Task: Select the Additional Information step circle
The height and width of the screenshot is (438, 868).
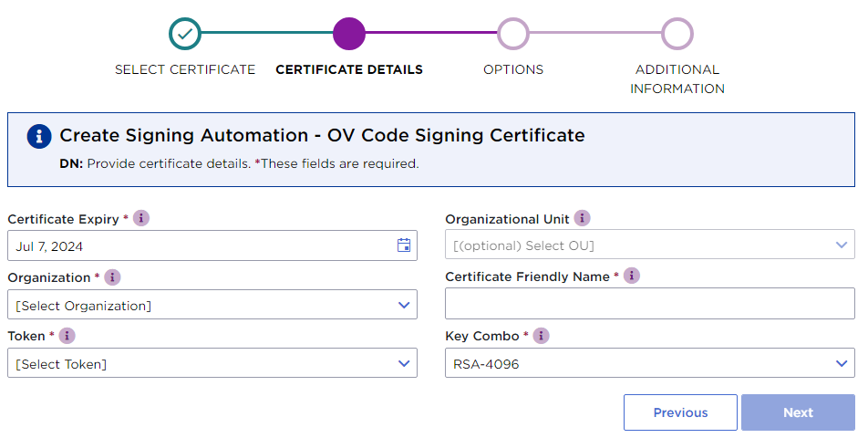Action: 677,34
